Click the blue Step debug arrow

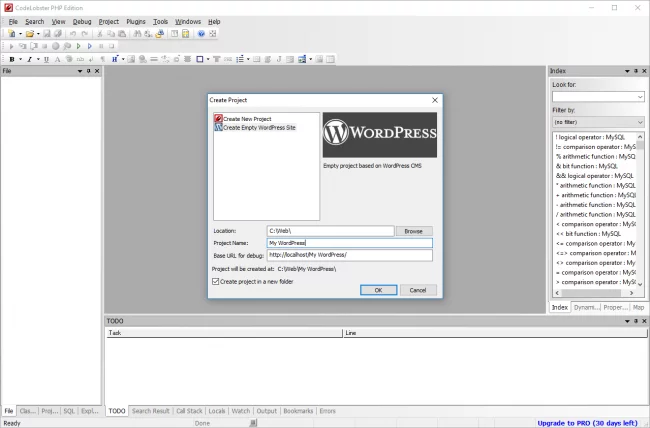[90, 46]
